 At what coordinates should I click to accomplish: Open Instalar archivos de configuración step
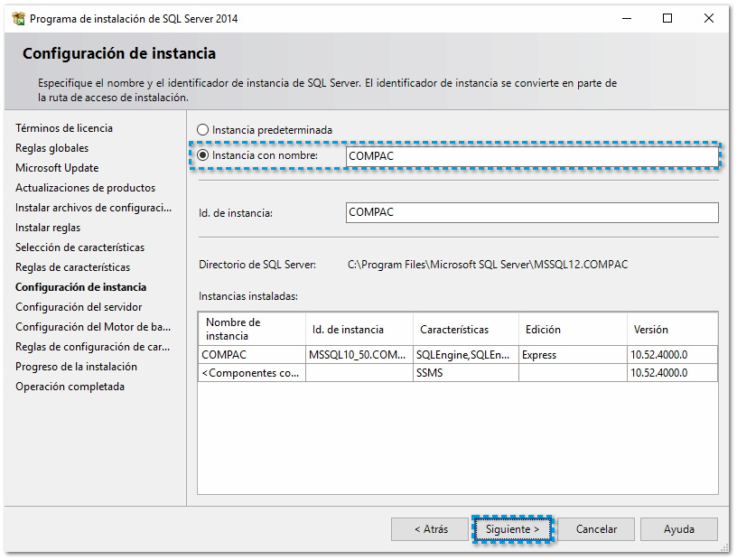coord(93,208)
